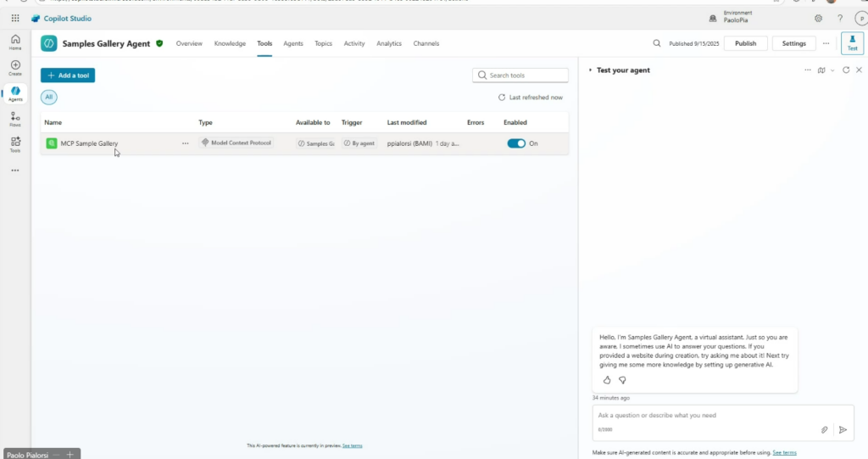Click the Environment icon in header
The height and width of the screenshot is (459, 868).
pyautogui.click(x=713, y=19)
